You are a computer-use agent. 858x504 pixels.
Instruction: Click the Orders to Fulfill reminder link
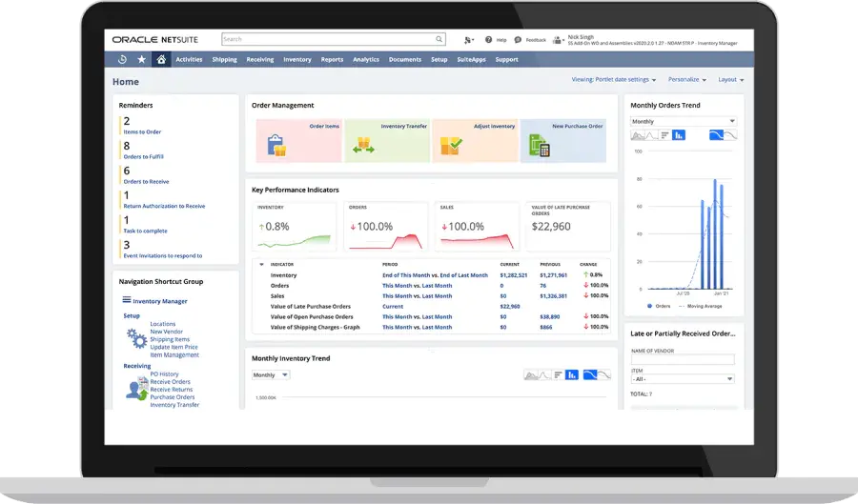point(144,156)
